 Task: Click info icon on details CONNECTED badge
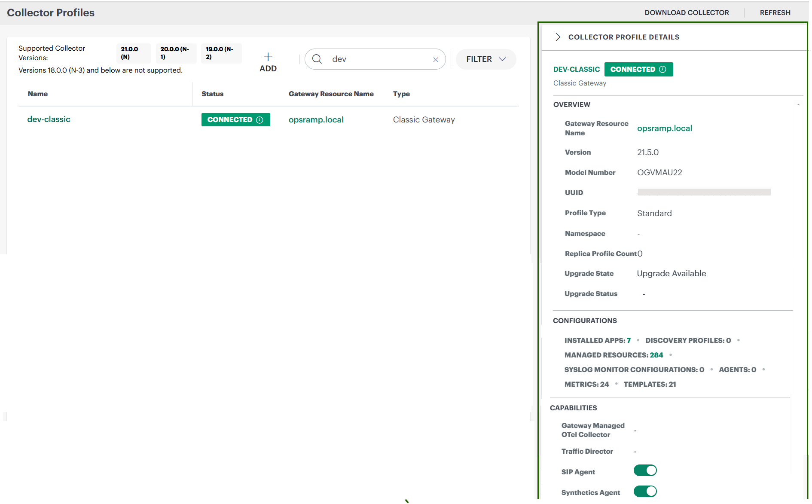point(662,69)
